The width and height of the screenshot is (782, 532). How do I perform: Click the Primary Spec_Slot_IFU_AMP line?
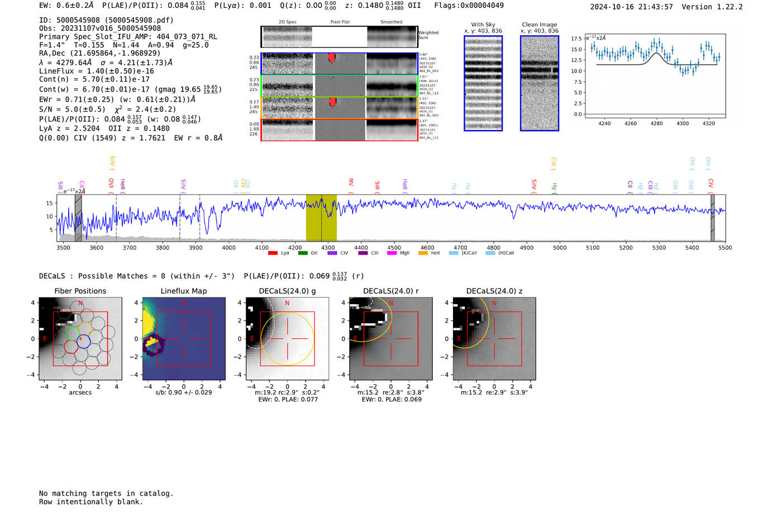pos(128,37)
